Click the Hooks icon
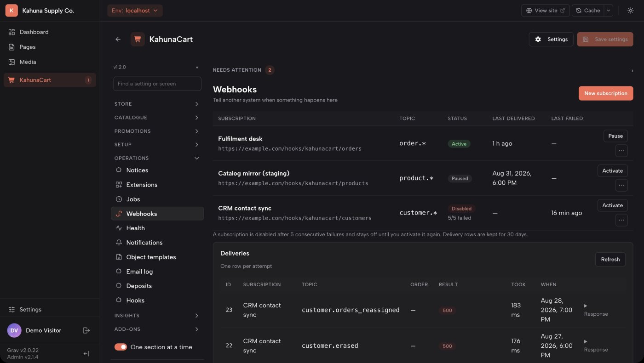Image resolution: width=644 pixels, height=363 pixels. (x=119, y=301)
